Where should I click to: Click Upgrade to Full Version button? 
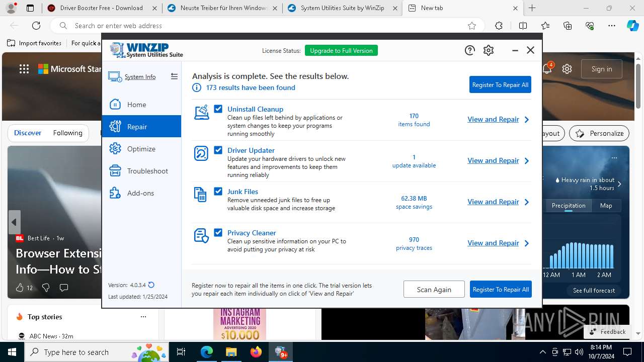click(341, 50)
